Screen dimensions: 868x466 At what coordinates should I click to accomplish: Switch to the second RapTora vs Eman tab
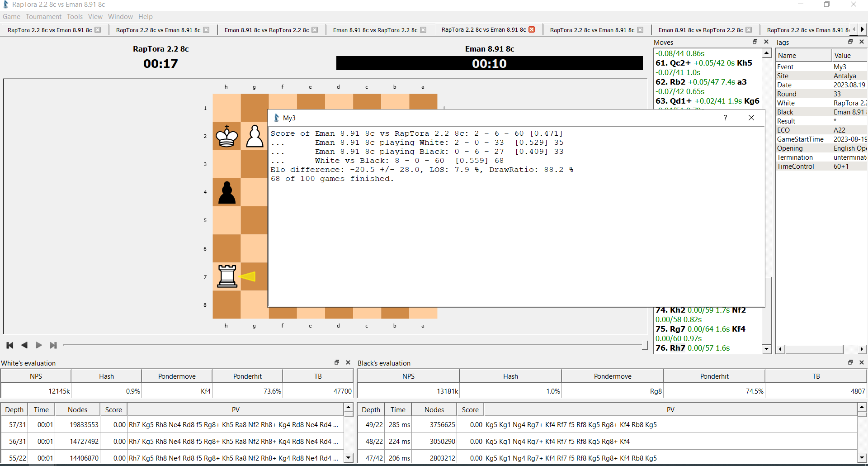tap(158, 30)
